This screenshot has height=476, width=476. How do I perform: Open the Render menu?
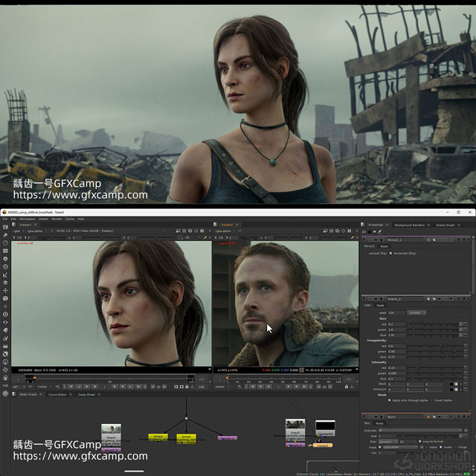coord(57,219)
